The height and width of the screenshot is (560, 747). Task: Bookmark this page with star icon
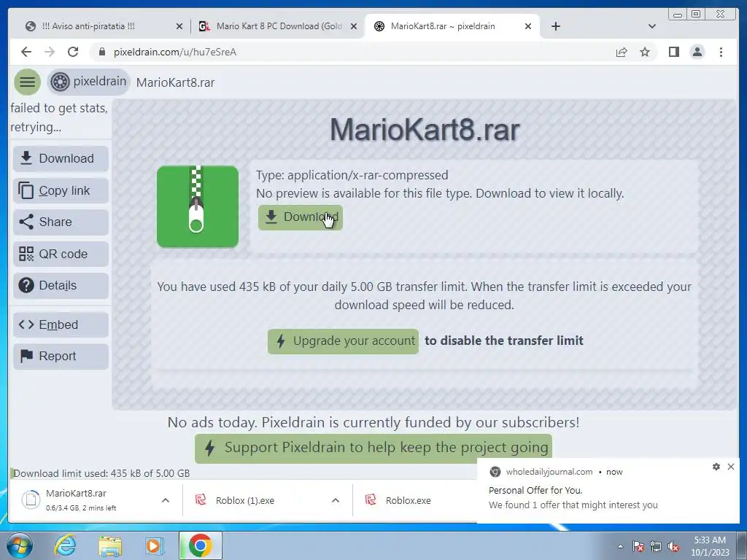coord(645,52)
